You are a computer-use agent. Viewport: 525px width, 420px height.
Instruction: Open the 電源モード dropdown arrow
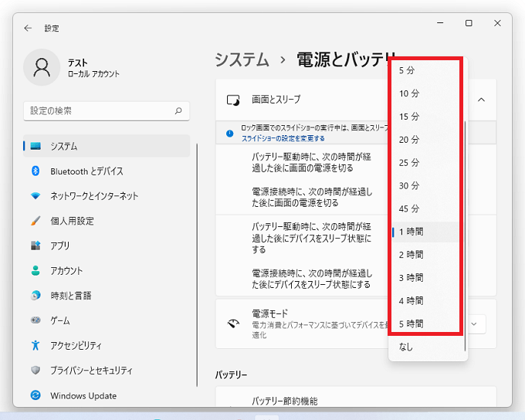tap(474, 323)
